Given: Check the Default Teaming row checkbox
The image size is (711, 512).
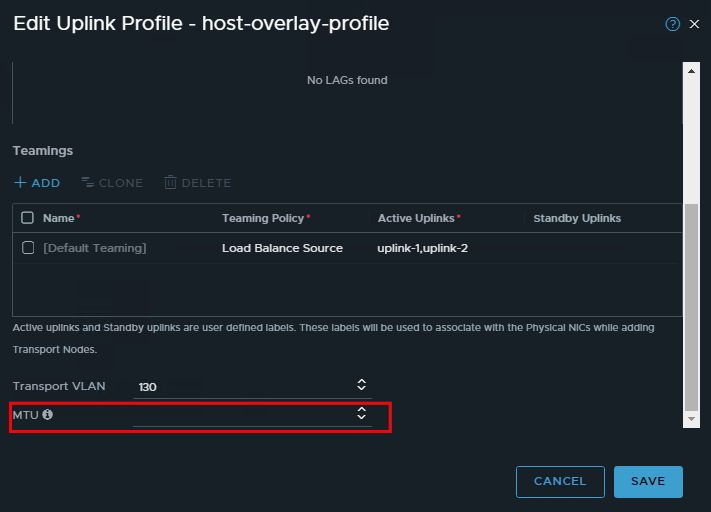Looking at the screenshot, I should [28, 248].
